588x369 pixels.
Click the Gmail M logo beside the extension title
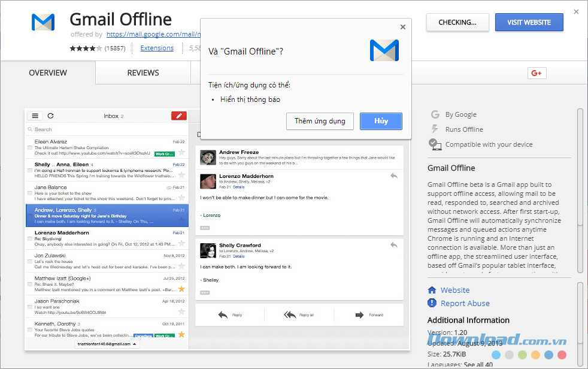pyautogui.click(x=42, y=22)
